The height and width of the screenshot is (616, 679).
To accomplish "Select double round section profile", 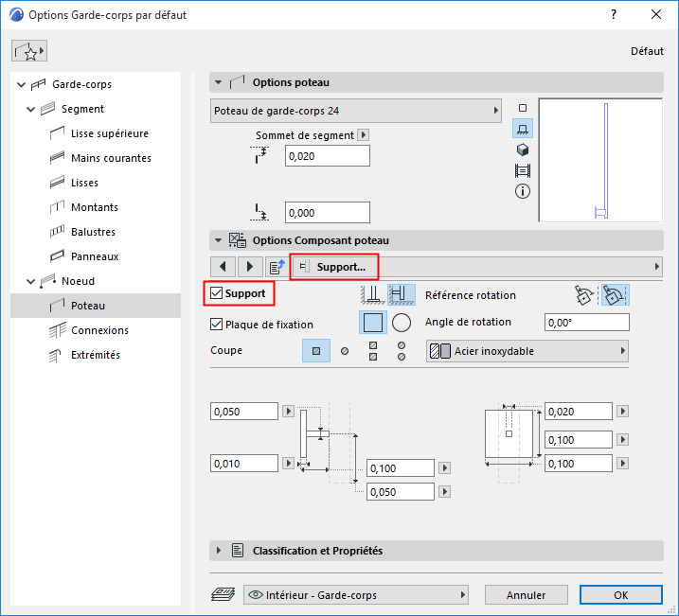I will coord(402,351).
